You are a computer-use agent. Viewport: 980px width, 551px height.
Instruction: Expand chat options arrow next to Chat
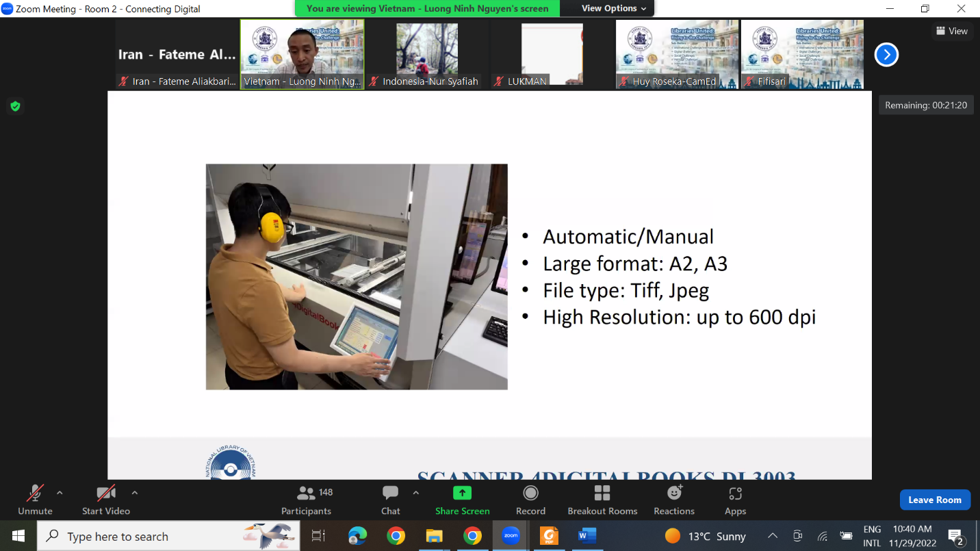pyautogui.click(x=415, y=492)
